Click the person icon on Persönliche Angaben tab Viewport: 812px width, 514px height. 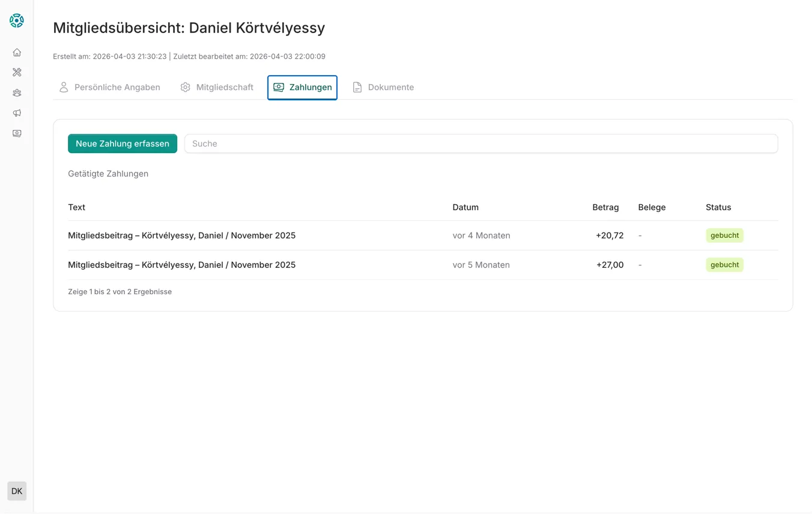pos(64,88)
